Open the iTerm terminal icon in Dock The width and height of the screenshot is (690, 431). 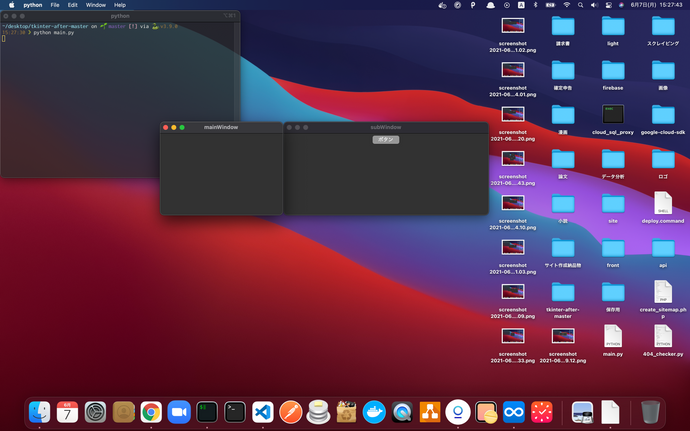click(x=207, y=413)
